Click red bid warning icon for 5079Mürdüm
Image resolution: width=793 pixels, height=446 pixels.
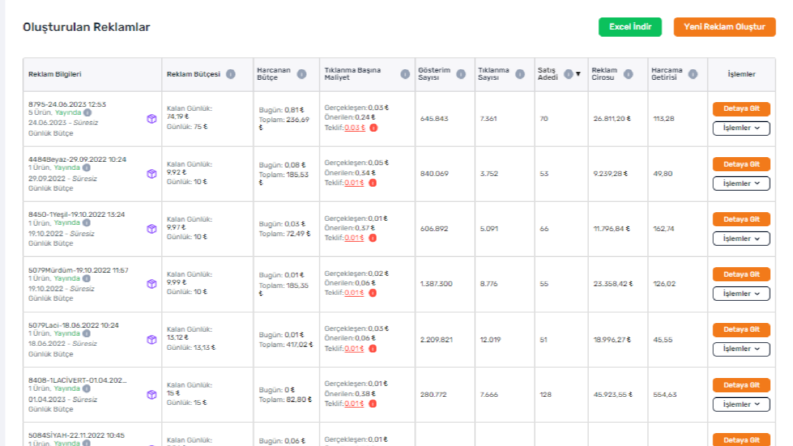pyautogui.click(x=373, y=293)
